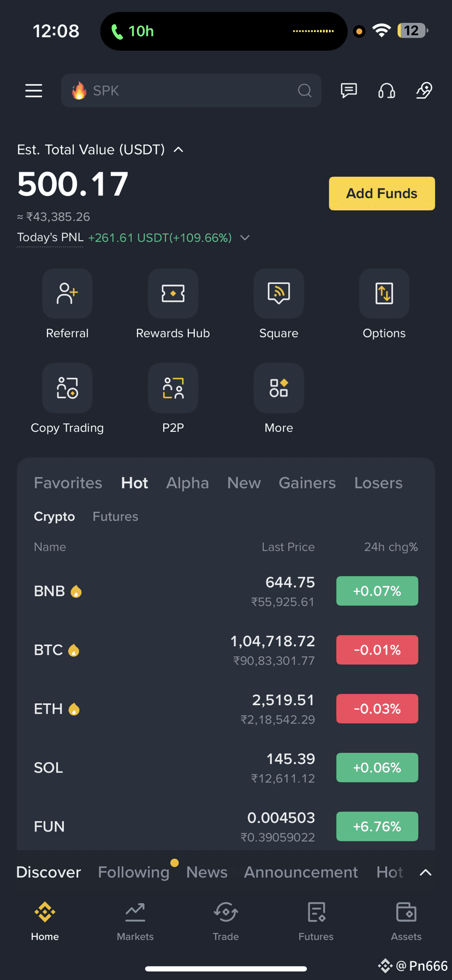452x980 pixels.
Task: Sort by Name column header
Action: coord(50,547)
